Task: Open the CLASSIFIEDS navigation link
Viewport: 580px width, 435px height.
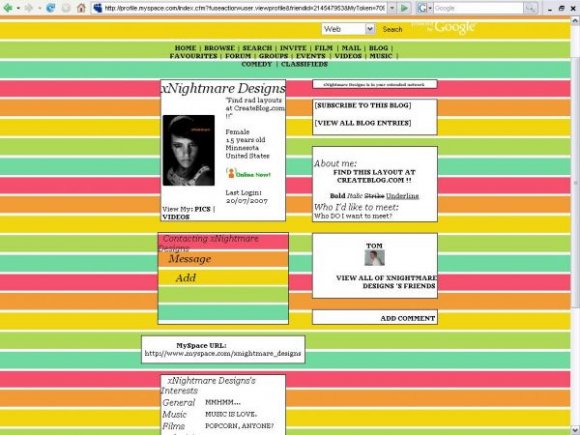Action: pos(304,64)
